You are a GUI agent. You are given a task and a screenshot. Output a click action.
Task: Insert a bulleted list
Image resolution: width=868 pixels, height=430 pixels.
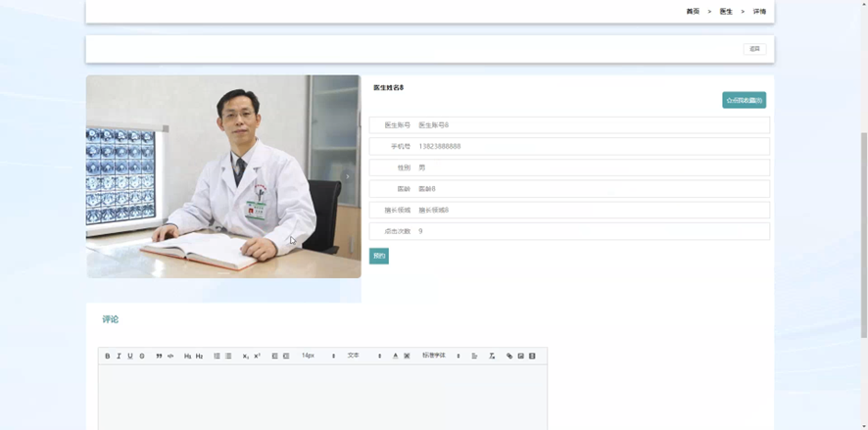point(228,356)
